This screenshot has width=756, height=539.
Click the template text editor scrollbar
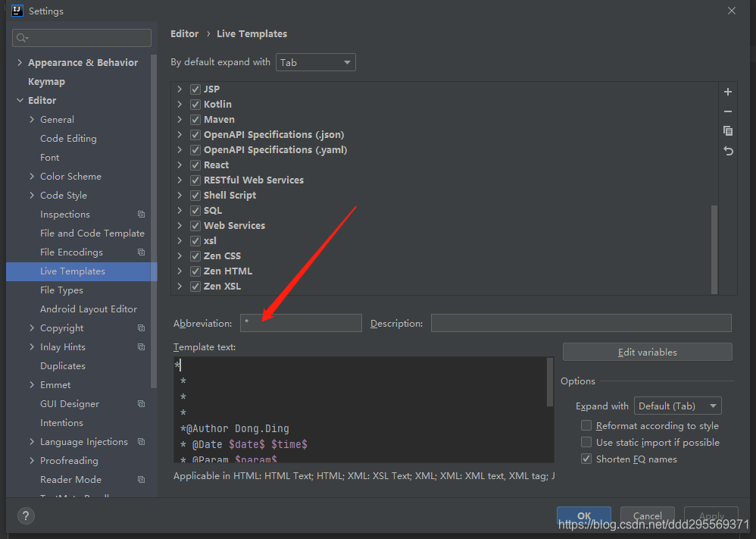click(550, 381)
